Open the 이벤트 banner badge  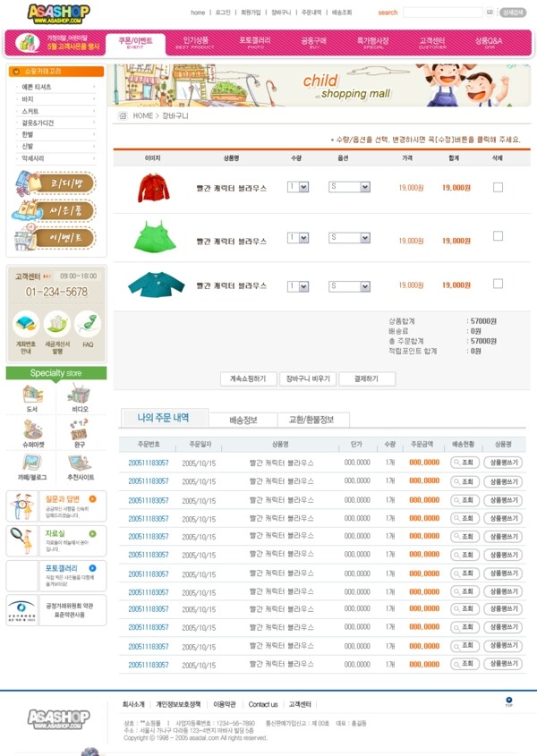[55, 238]
